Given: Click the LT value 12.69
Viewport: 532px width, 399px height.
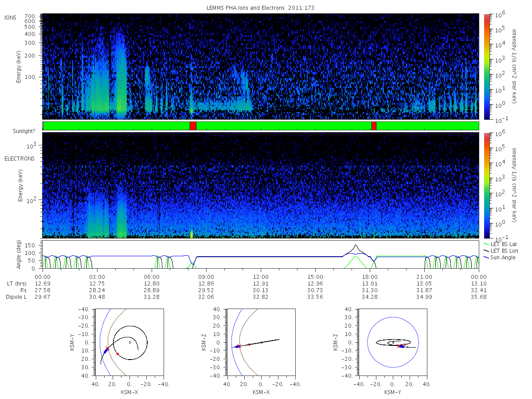Looking at the screenshot, I should click(43, 284).
